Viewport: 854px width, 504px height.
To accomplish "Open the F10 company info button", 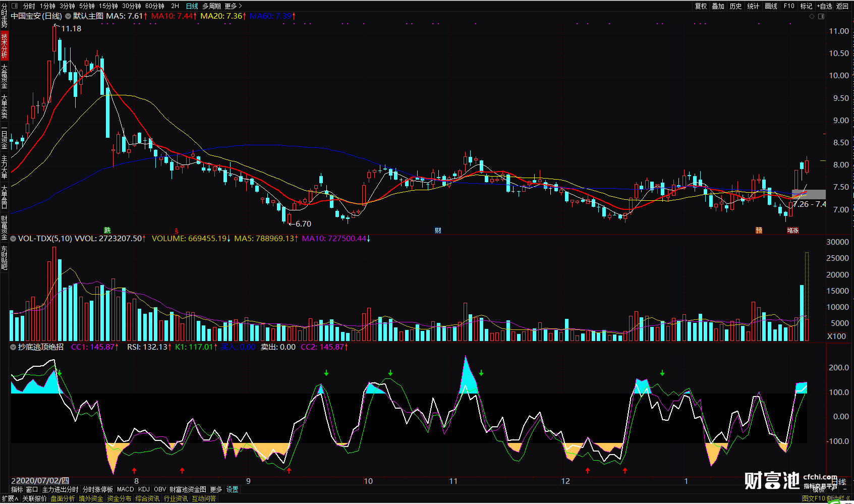I will tap(789, 6).
